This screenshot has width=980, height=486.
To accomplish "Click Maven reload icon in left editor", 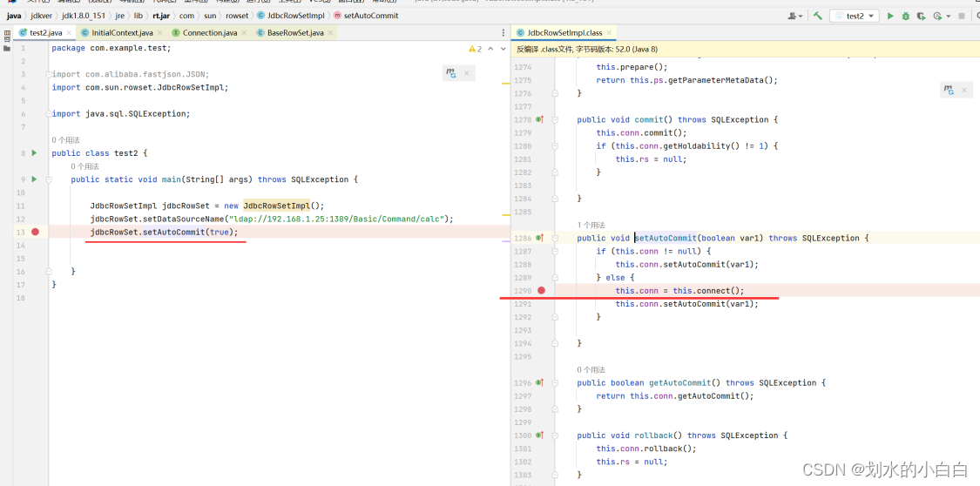I will (x=450, y=74).
